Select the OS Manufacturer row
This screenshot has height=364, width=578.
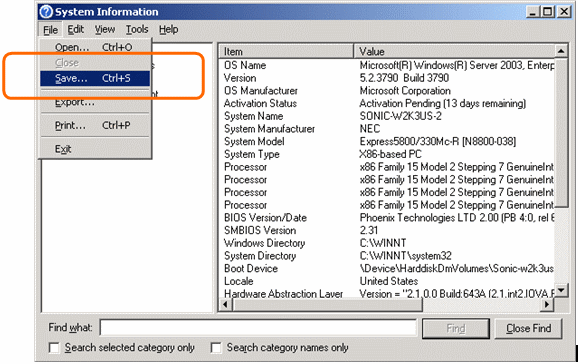[387, 91]
